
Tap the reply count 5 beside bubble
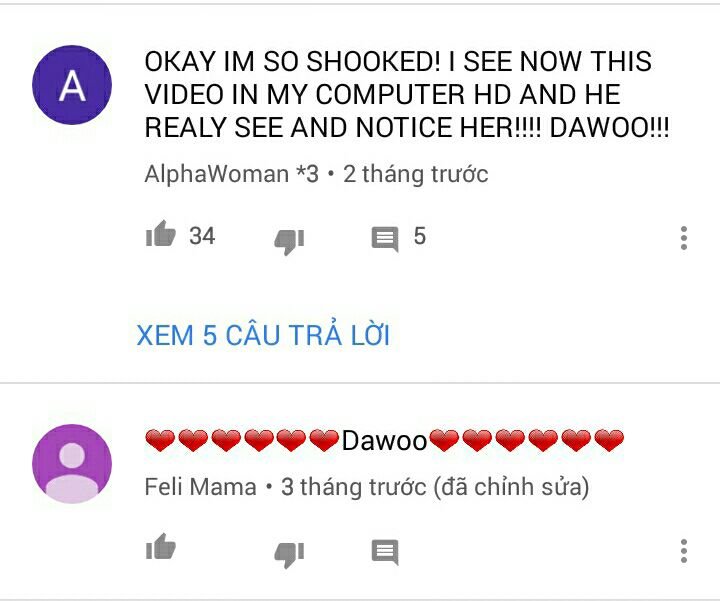(420, 236)
